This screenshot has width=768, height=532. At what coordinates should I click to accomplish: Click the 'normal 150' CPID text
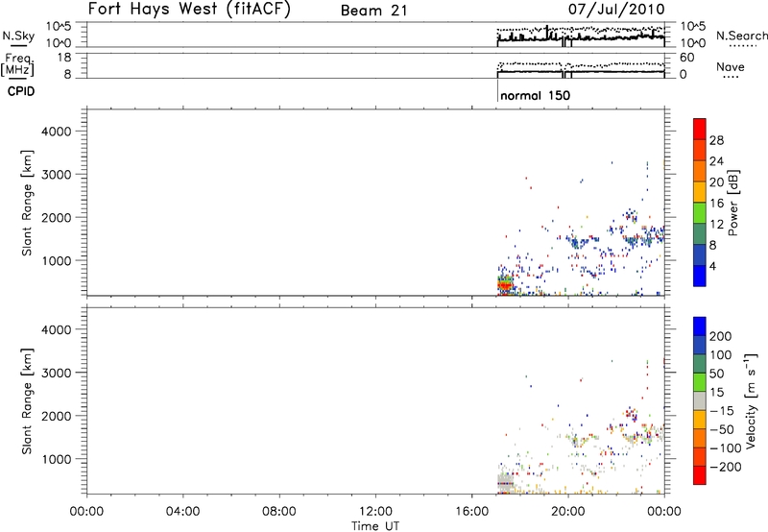point(536,95)
